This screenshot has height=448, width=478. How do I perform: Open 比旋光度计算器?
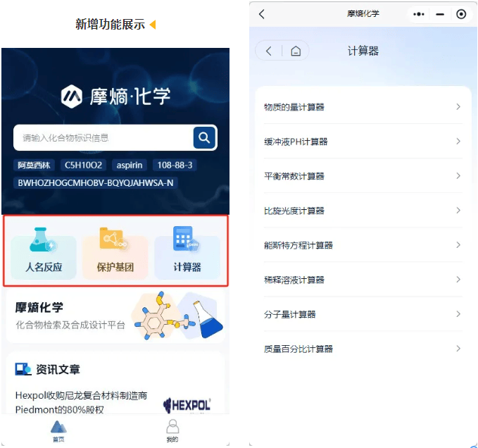(363, 211)
